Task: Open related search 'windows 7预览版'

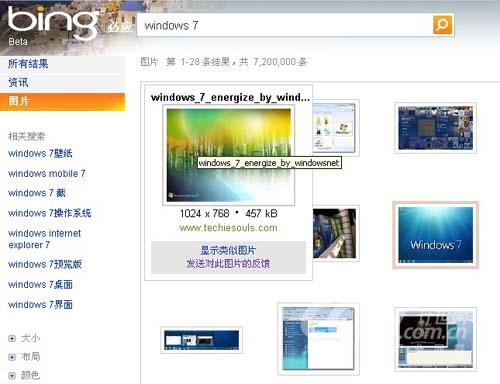Action: pos(45,264)
